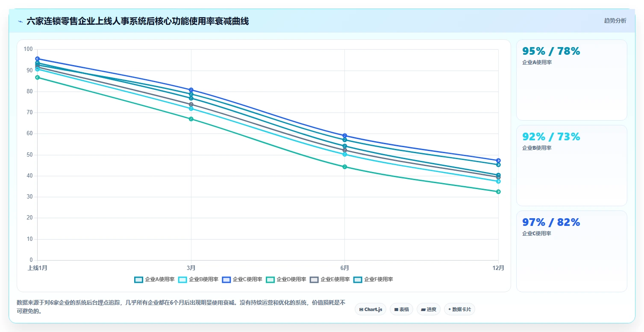Click the 95% / 78% card value
This screenshot has height=332, width=644.
pyautogui.click(x=551, y=51)
